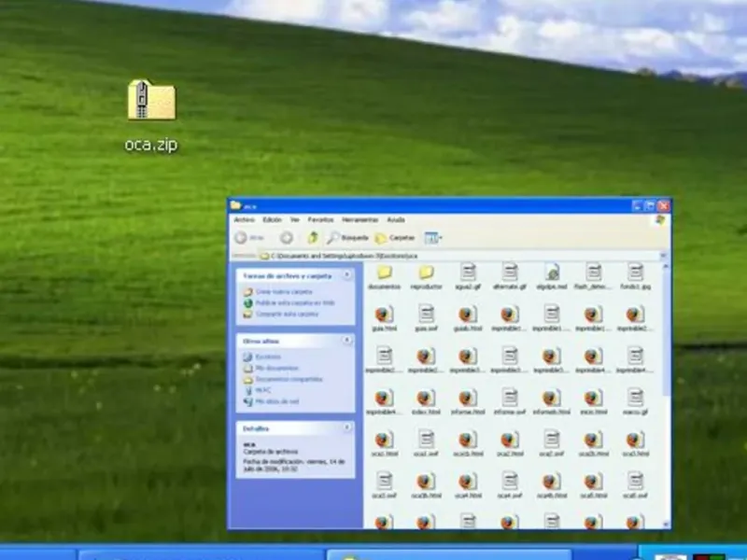The image size is (747, 560).
Task: Open the Vistas view dropdown
Action: pos(433,238)
